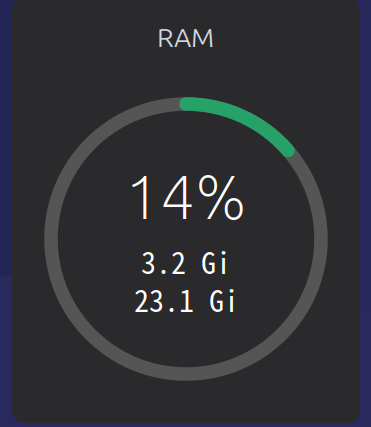The height and width of the screenshot is (427, 371).
Task: Click the bottom of the gray gauge ring
Action: [186, 374]
